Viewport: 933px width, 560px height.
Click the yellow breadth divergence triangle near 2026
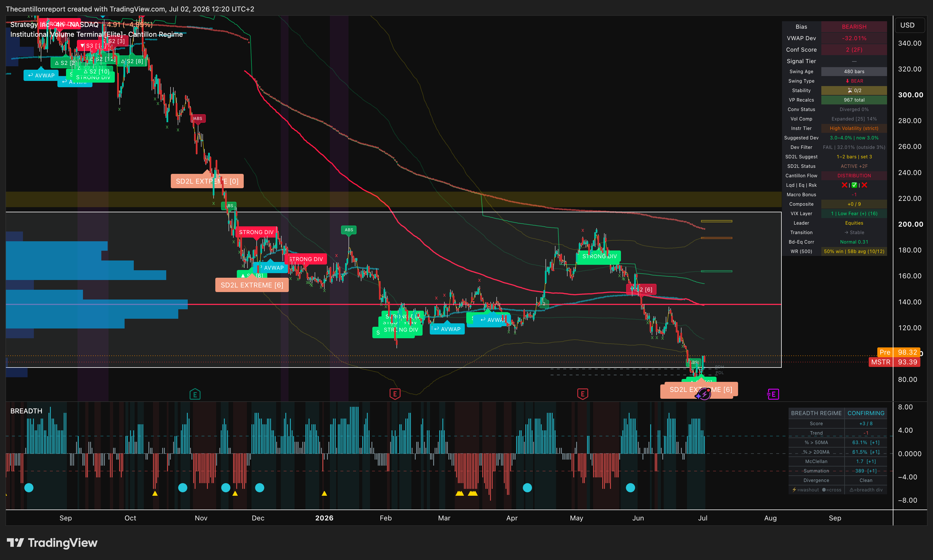click(x=324, y=493)
